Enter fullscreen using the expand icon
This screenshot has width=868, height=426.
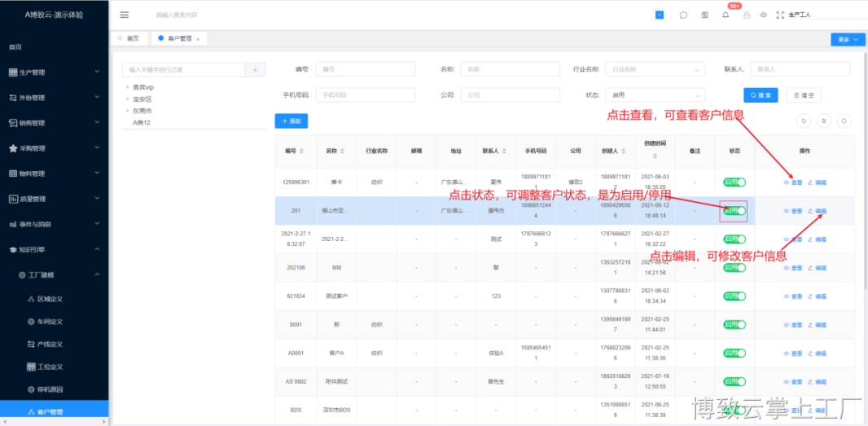(781, 15)
